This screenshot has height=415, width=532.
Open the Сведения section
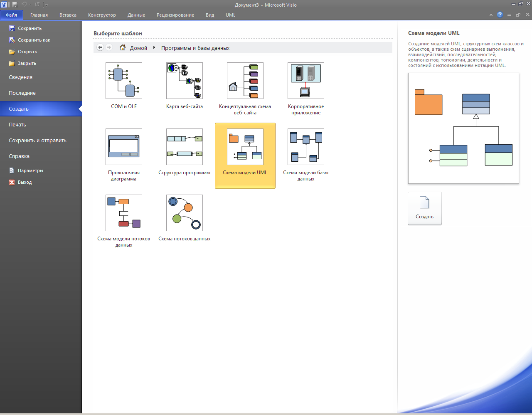(41, 77)
